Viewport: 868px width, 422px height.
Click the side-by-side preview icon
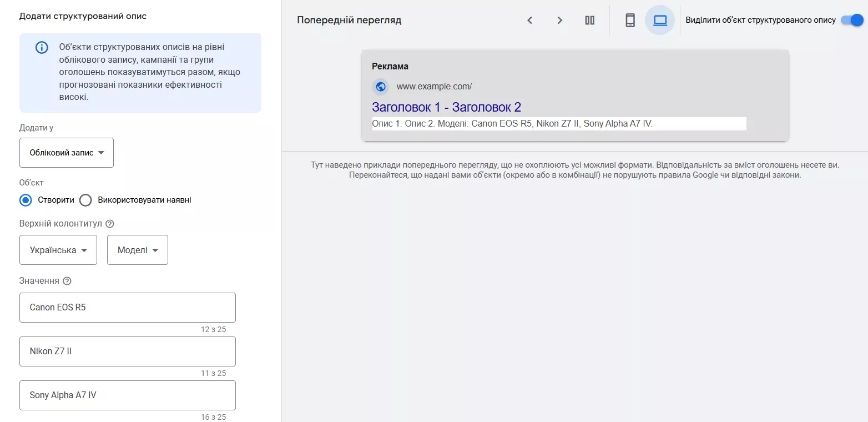coord(589,20)
